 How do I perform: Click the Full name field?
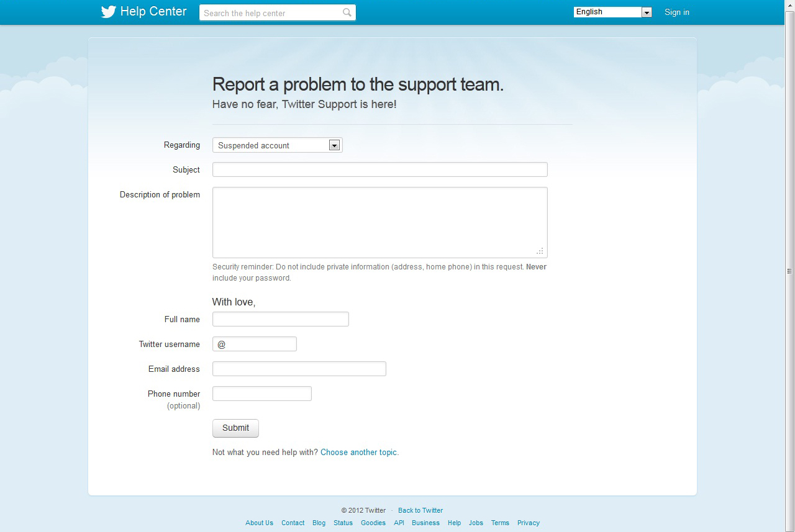(280, 319)
